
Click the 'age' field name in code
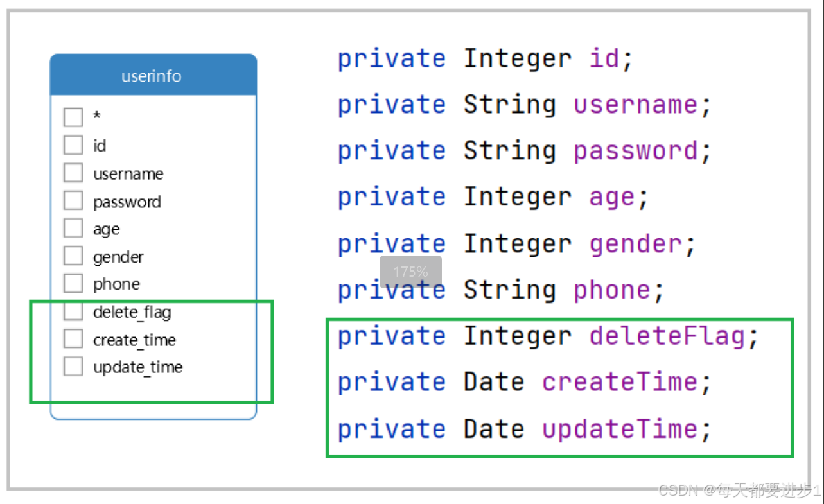(x=612, y=198)
